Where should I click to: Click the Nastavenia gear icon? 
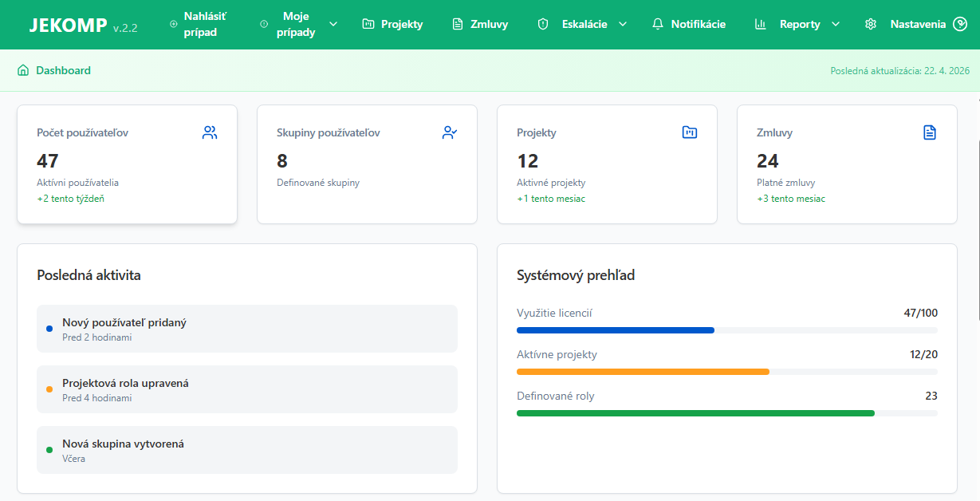click(x=870, y=24)
